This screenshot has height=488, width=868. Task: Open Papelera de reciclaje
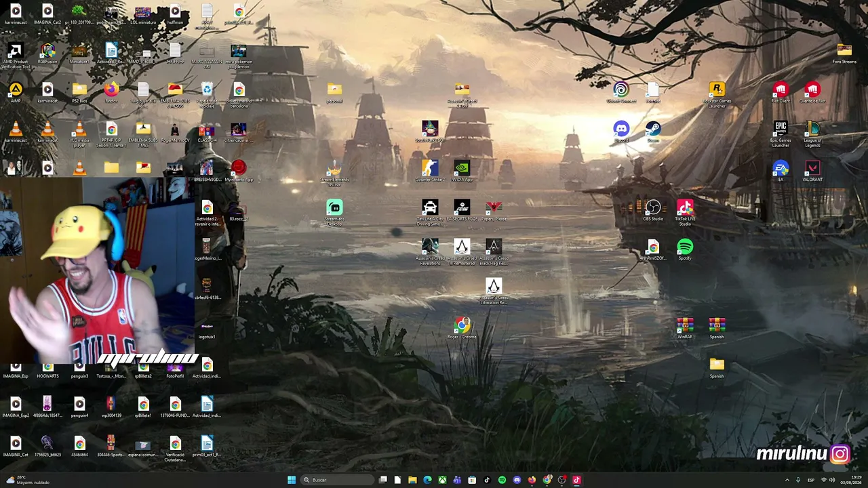pyautogui.click(x=207, y=95)
